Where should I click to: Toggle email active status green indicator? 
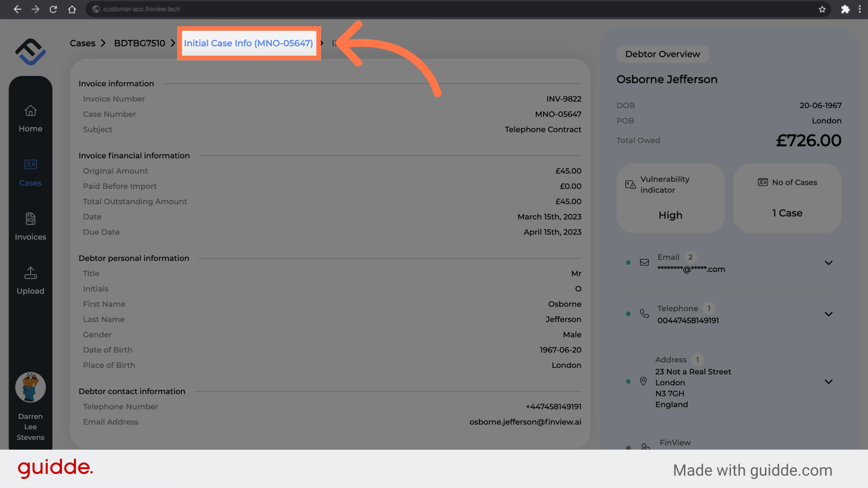628,262
